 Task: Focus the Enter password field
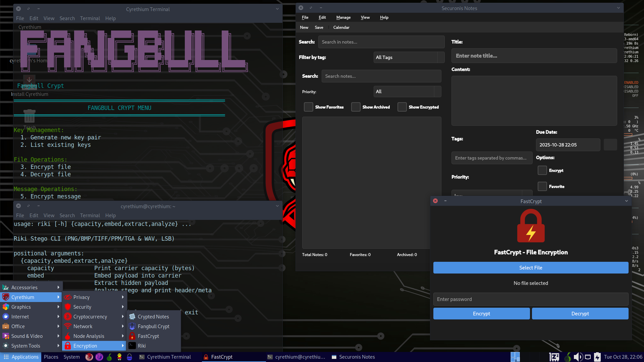531,299
